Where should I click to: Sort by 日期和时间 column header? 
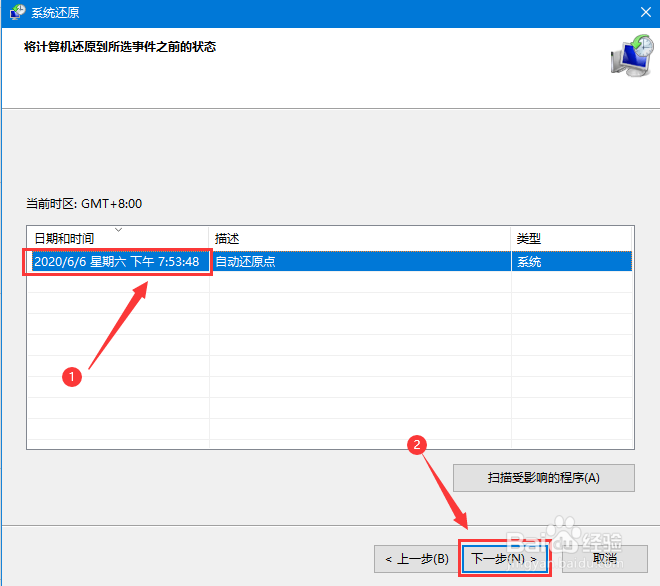tap(118, 239)
